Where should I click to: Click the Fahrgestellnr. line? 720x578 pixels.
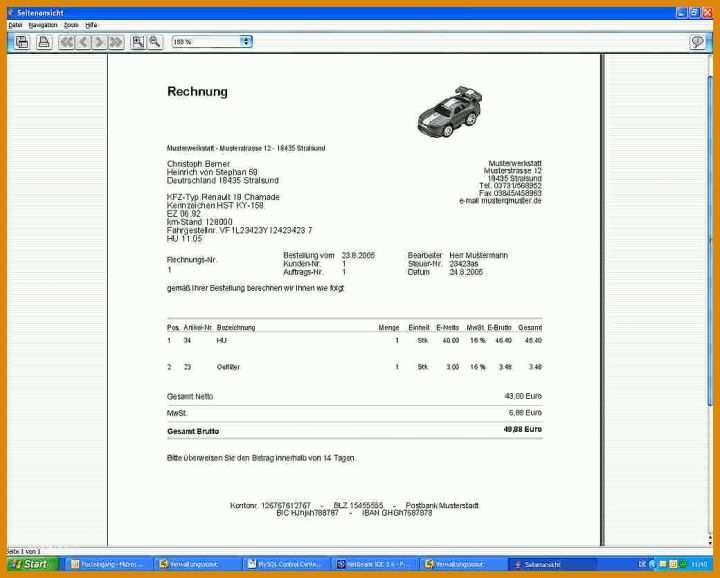[240, 230]
